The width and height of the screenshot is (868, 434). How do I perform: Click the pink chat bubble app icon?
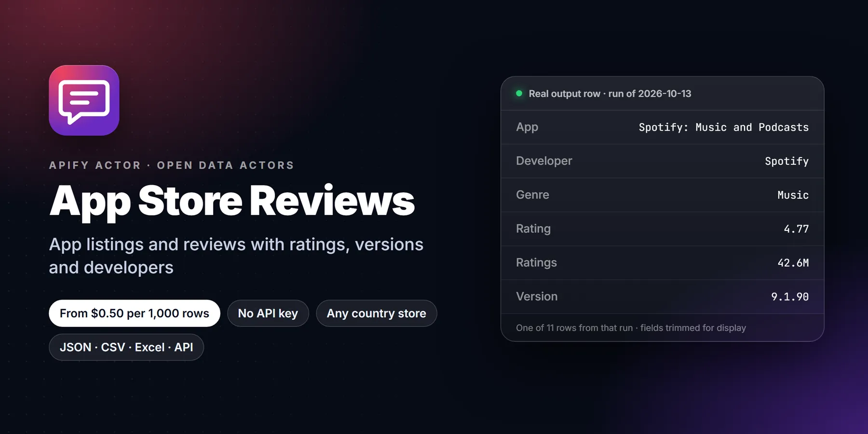point(84,100)
